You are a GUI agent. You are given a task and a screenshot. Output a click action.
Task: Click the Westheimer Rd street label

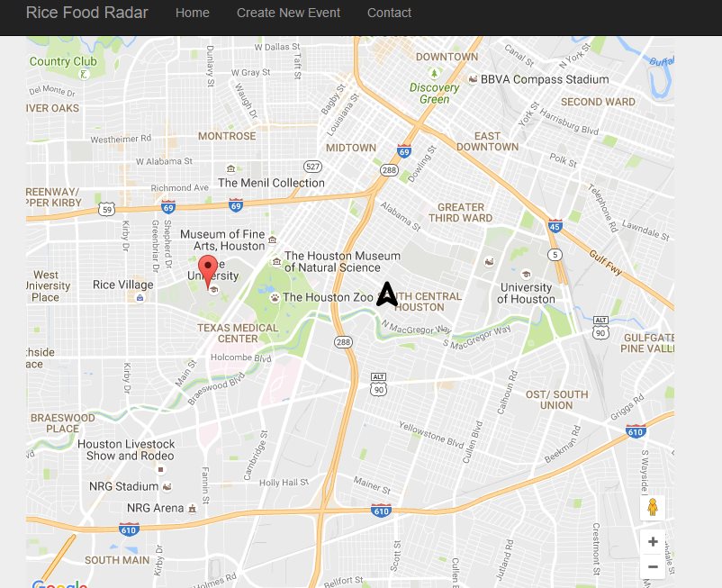click(121, 139)
